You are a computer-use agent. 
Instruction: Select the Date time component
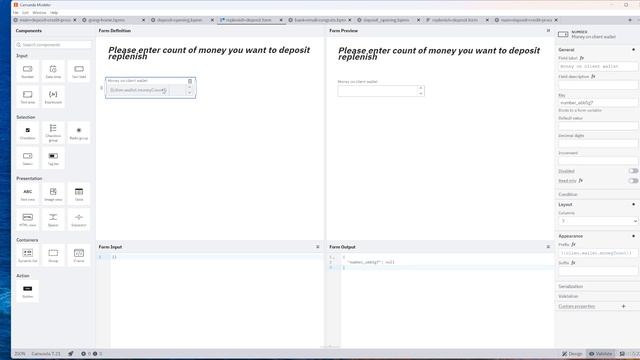pyautogui.click(x=53, y=71)
